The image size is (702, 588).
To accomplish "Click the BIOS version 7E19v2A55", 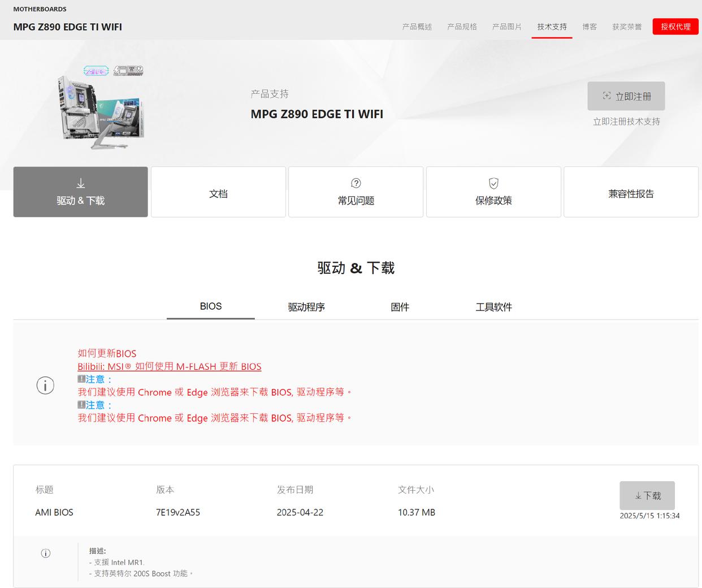I will (178, 512).
